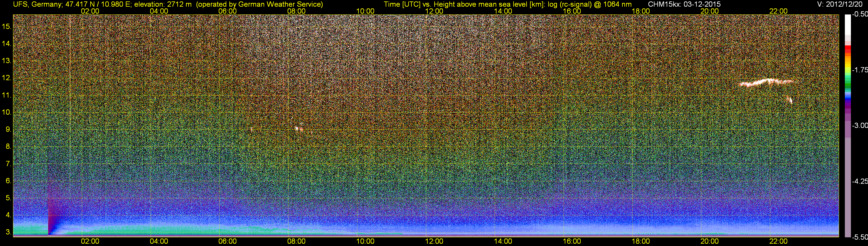Click the 06:00 label on the upper time axis
868x246 pixels.
[x=227, y=11]
